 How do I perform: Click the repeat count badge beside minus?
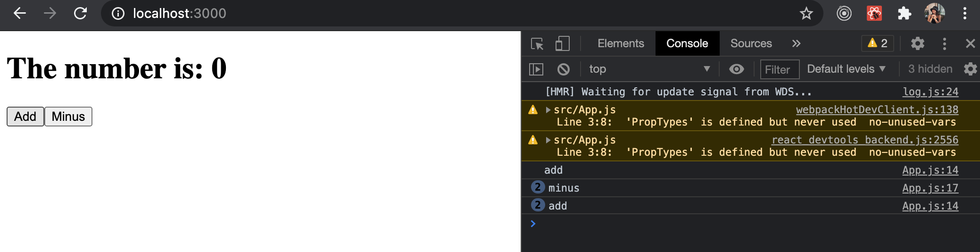pos(538,187)
